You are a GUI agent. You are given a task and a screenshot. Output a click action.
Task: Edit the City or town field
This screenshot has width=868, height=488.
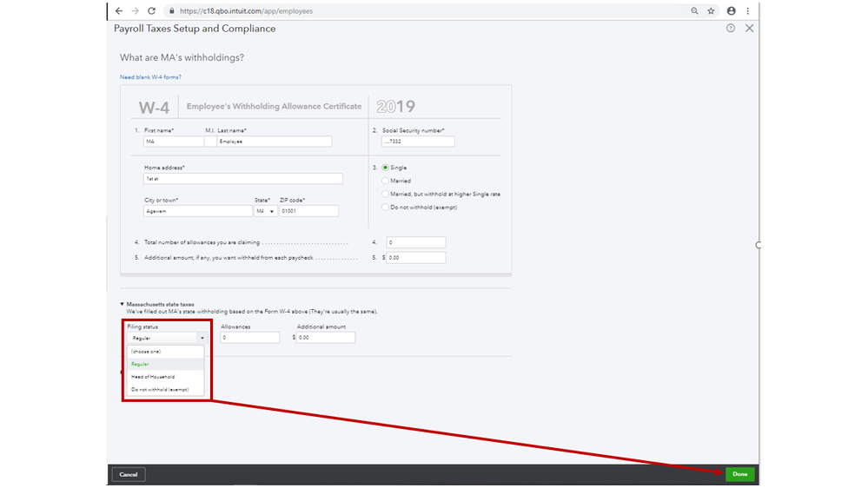(197, 211)
